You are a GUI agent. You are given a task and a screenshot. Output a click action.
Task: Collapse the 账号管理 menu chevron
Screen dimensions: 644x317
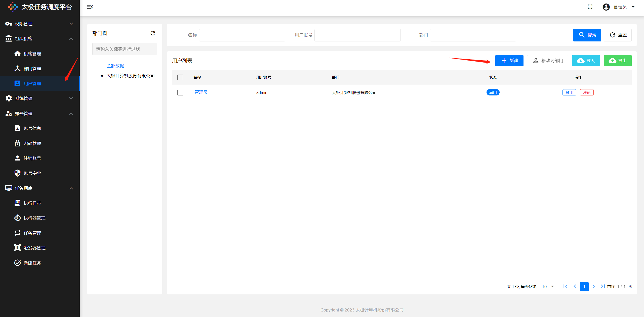71,114
